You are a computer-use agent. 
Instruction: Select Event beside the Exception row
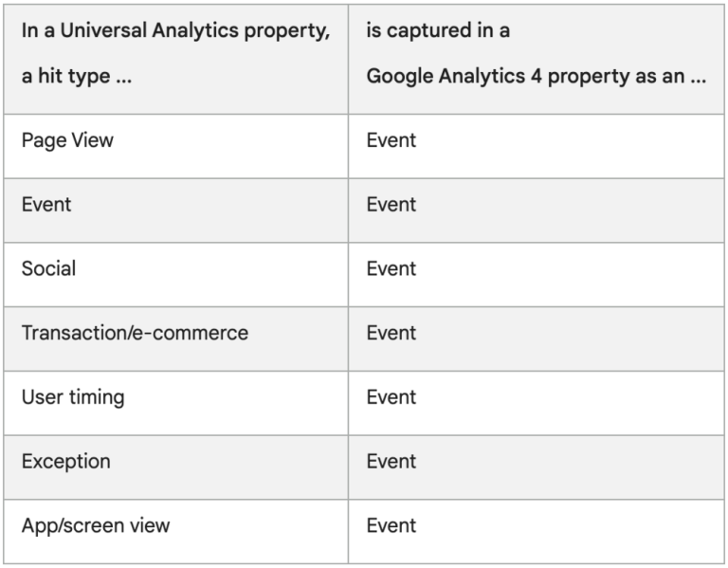[x=391, y=462]
